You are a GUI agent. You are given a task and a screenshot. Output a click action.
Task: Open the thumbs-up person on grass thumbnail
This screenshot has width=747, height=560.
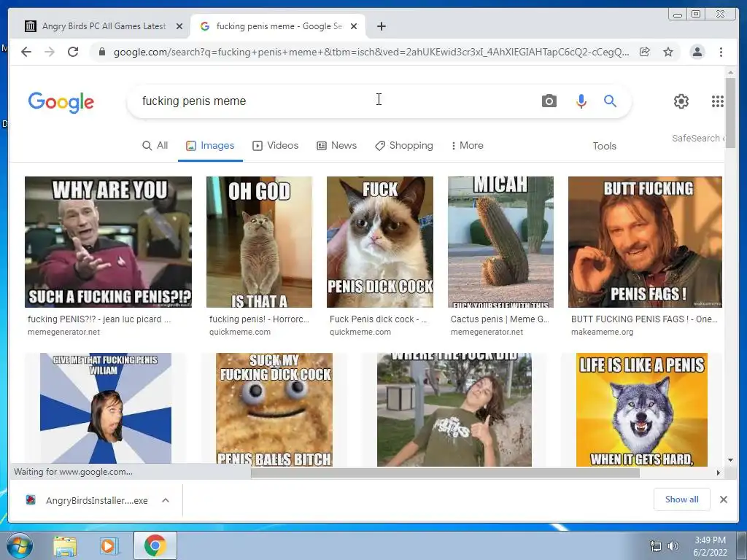pos(454,410)
